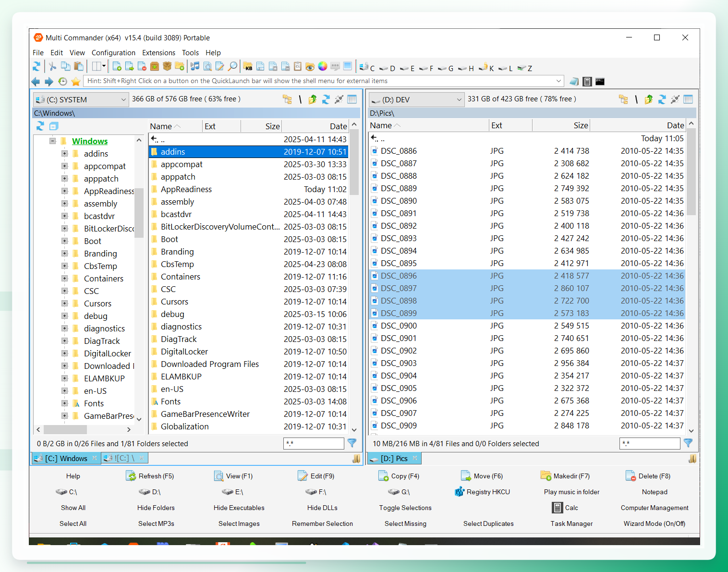Open the column layout toolbar dropdown arrow
This screenshot has width=728, height=572.
(x=104, y=66)
